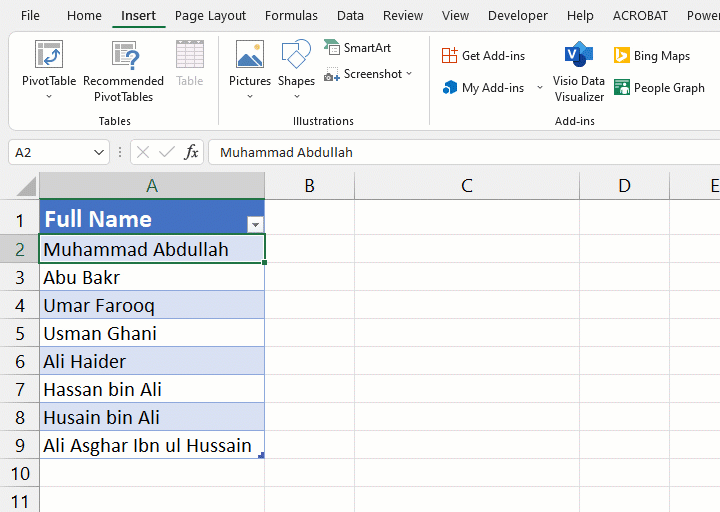The image size is (720, 512).
Task: Click the fx Insert Function icon
Action: pyautogui.click(x=191, y=152)
